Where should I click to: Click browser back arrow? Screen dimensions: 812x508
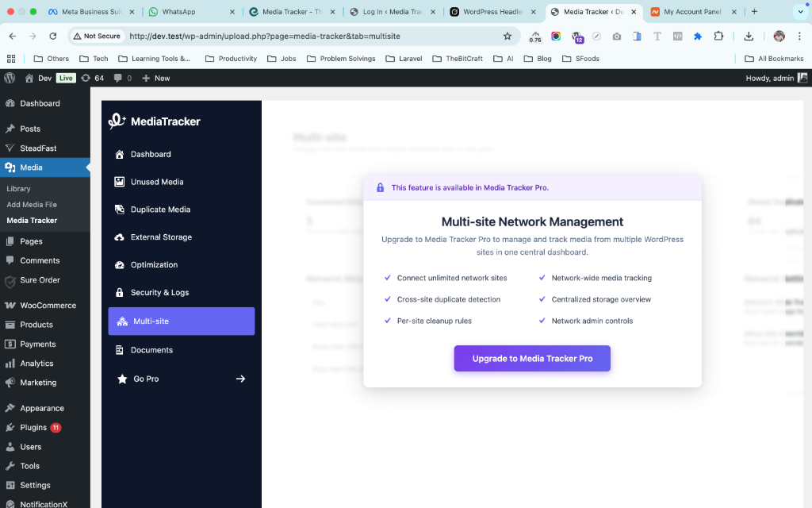pyautogui.click(x=13, y=37)
